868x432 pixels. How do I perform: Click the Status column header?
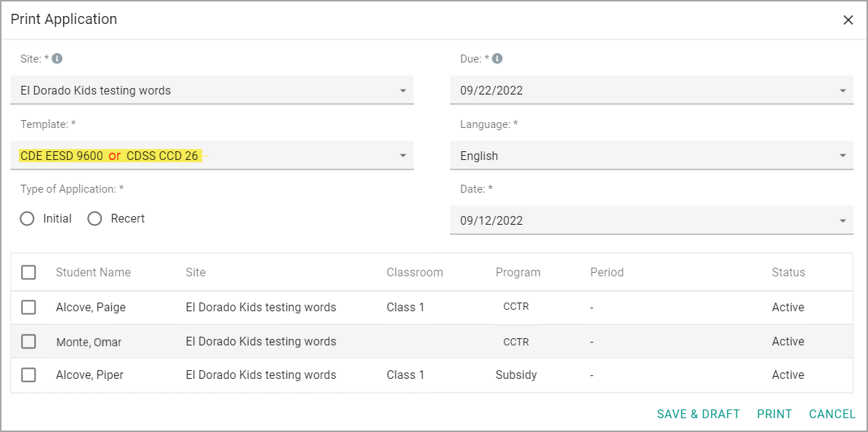788,273
